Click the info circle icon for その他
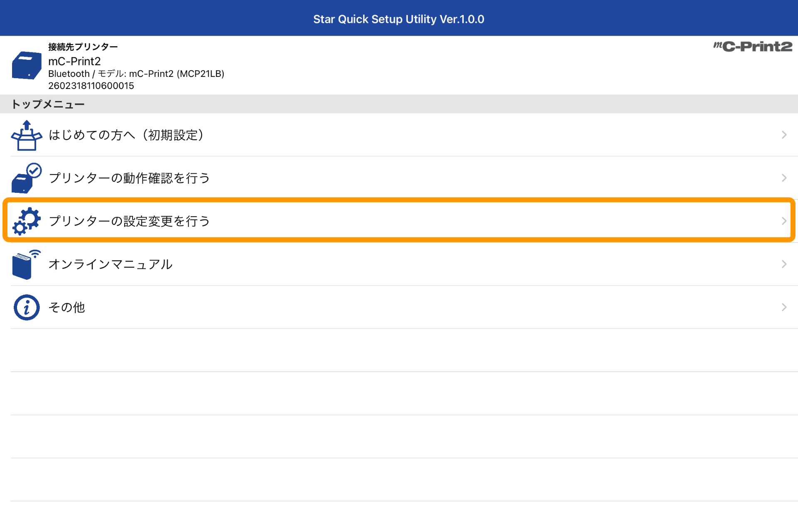This screenshot has width=798, height=532. click(26, 308)
